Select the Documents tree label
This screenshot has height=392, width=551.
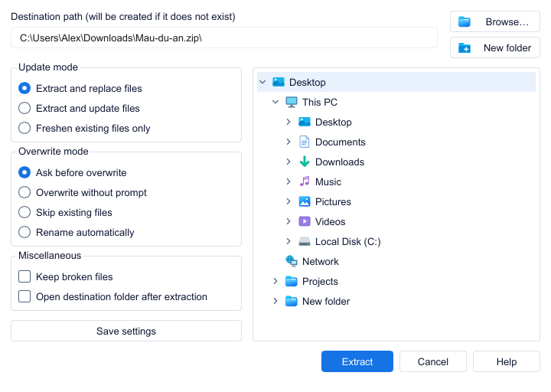(340, 142)
